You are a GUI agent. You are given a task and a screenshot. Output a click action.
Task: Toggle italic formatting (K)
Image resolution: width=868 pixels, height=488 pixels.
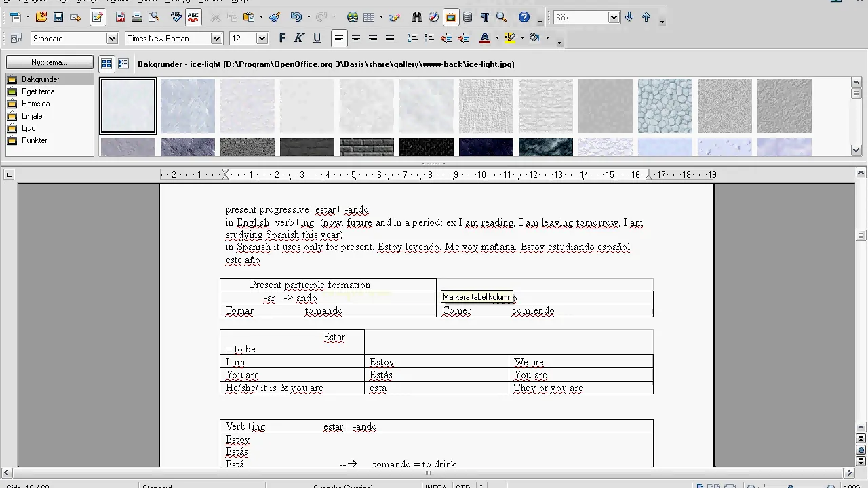(299, 39)
